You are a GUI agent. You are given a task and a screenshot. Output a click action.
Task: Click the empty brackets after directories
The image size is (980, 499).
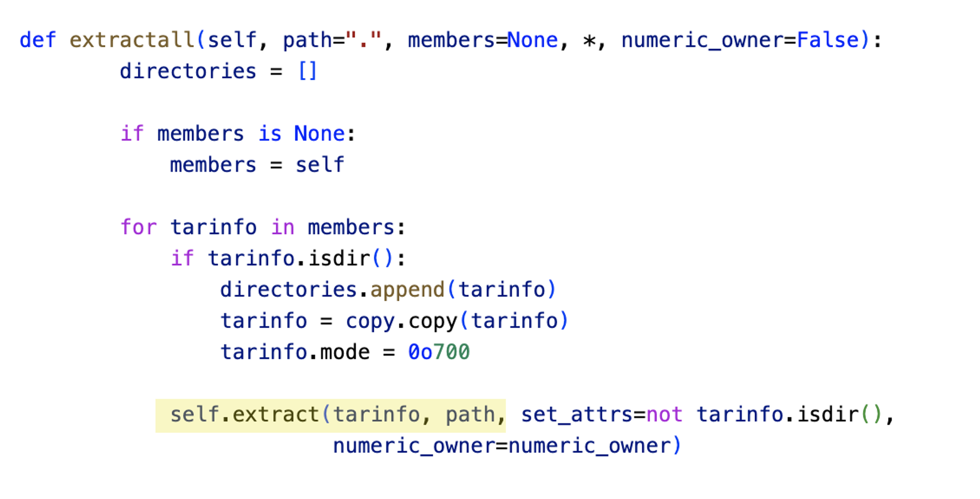pos(308,71)
